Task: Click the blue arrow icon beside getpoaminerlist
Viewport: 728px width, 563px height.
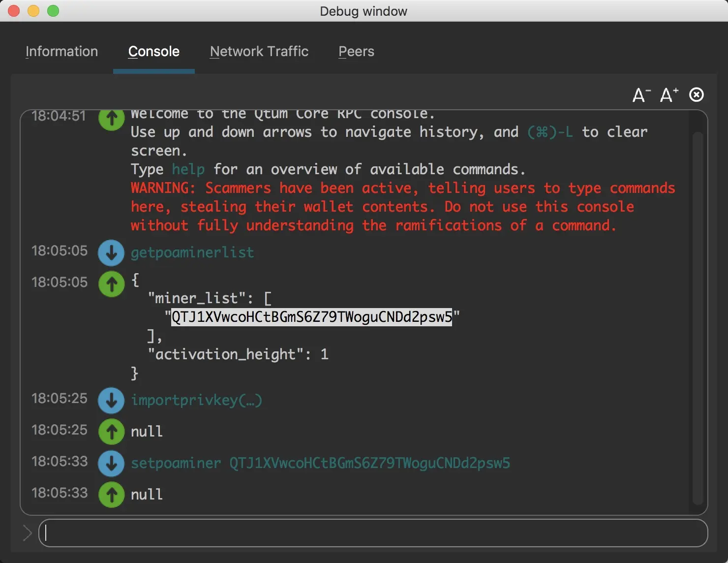Action: (x=112, y=252)
